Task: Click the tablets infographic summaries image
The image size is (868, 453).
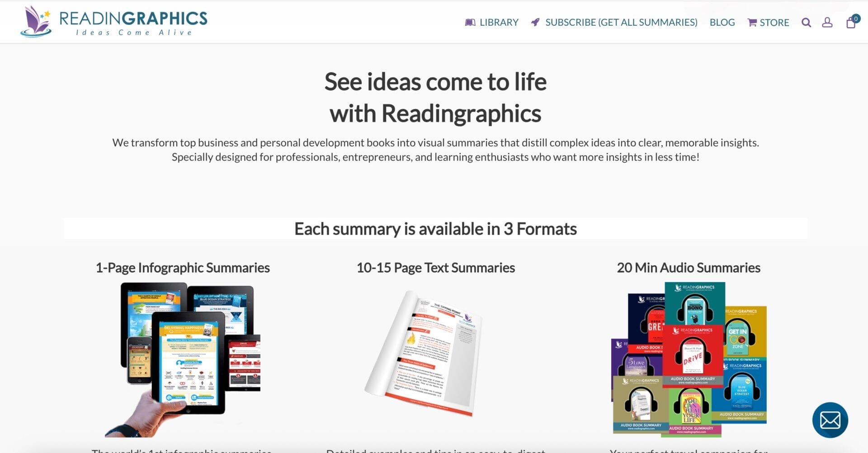Action: pyautogui.click(x=183, y=359)
